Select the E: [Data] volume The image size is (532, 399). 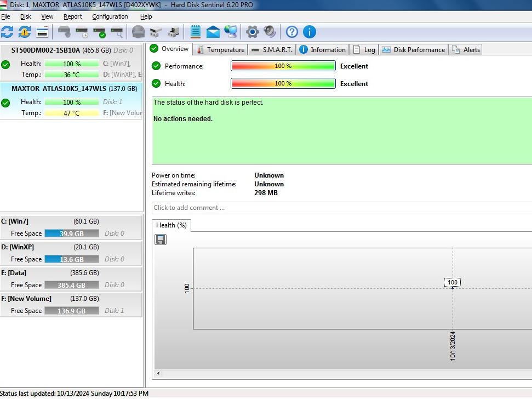point(71,278)
